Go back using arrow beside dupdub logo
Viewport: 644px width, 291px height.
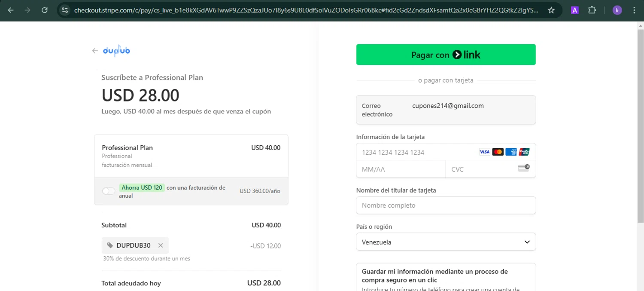tap(95, 51)
